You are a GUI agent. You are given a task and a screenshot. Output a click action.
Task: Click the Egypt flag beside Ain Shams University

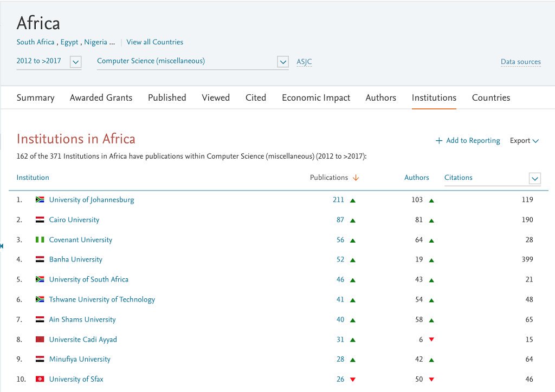(40, 319)
